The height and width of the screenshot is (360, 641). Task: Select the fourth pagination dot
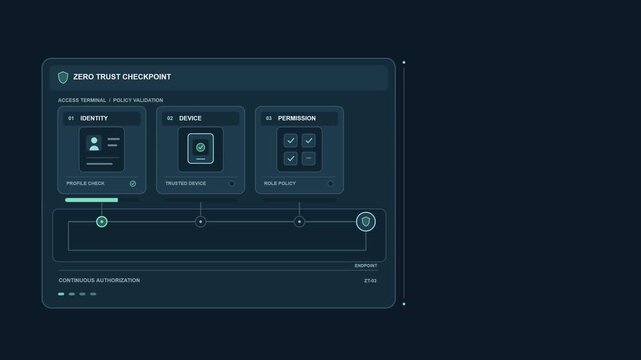[93, 294]
